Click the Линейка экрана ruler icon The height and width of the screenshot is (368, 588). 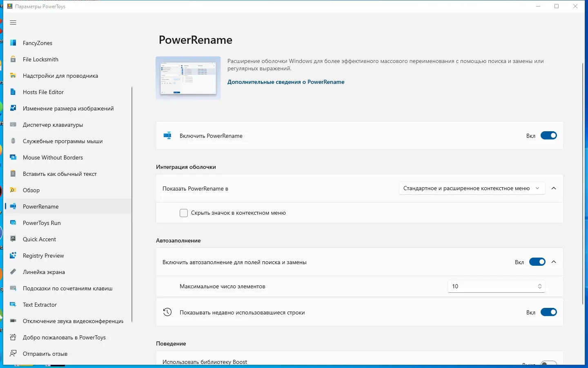[x=13, y=272]
